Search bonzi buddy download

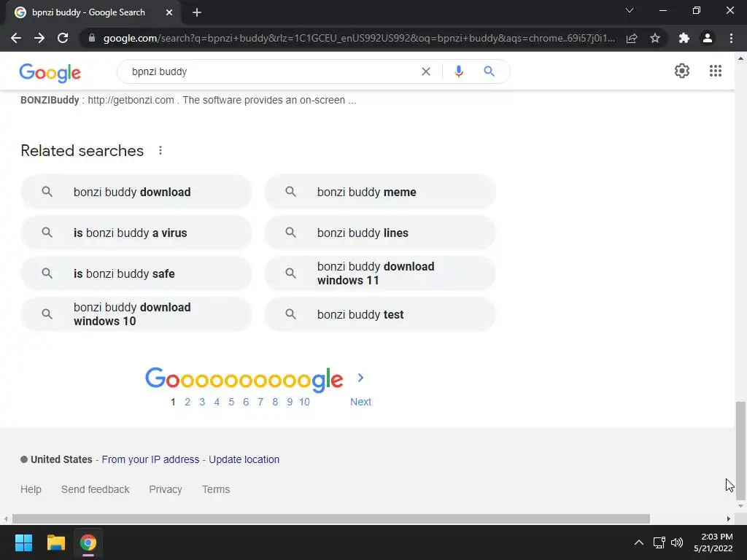(x=136, y=192)
